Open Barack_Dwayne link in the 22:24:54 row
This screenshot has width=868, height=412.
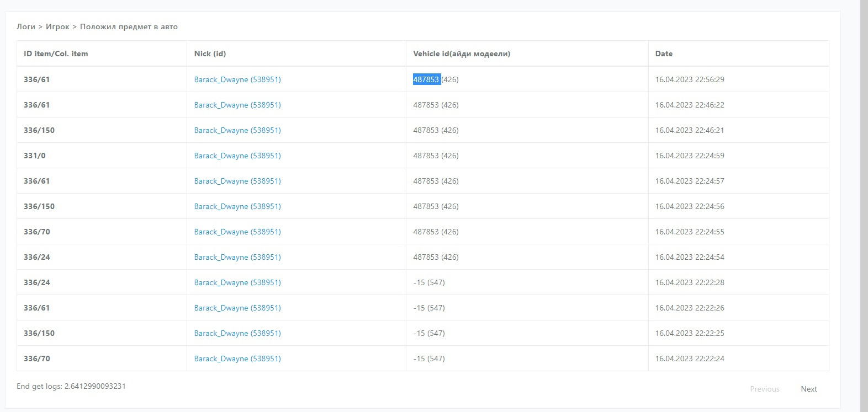point(237,257)
